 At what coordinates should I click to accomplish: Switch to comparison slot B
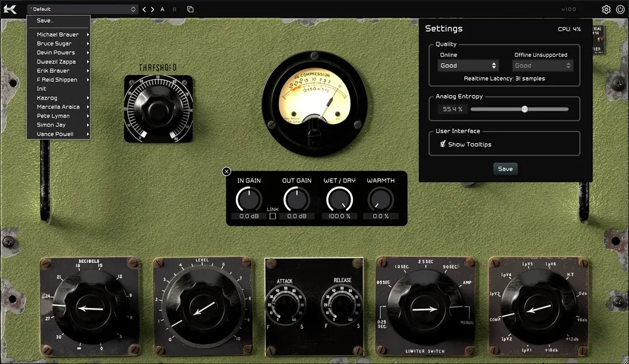[x=173, y=9]
